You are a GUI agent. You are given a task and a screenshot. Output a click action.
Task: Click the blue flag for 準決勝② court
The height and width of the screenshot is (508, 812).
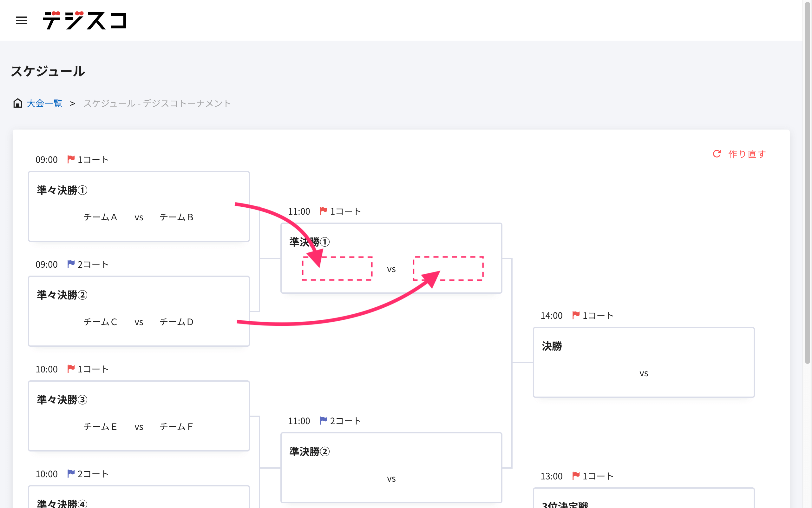click(324, 421)
